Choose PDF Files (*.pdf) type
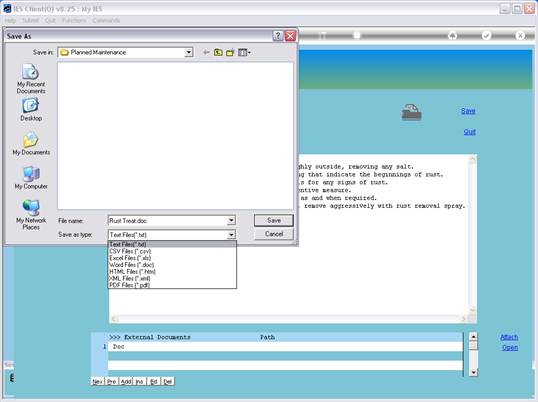Image resolution: width=538 pixels, height=402 pixels. pyautogui.click(x=129, y=285)
